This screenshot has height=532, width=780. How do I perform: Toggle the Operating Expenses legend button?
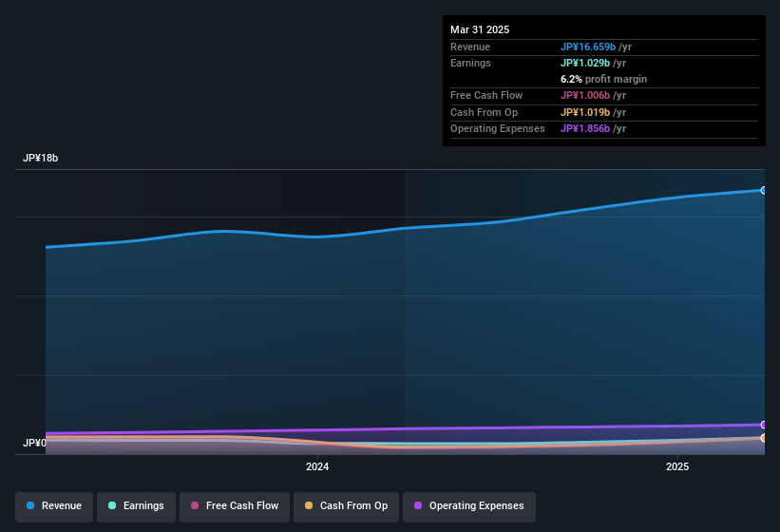[469, 506]
